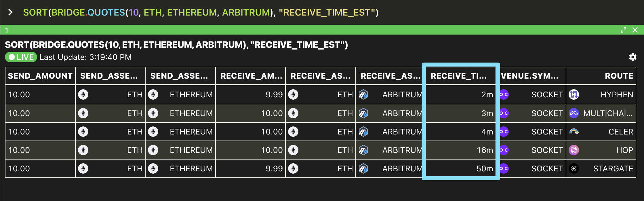Select the green tab numbered 1

tap(7, 30)
